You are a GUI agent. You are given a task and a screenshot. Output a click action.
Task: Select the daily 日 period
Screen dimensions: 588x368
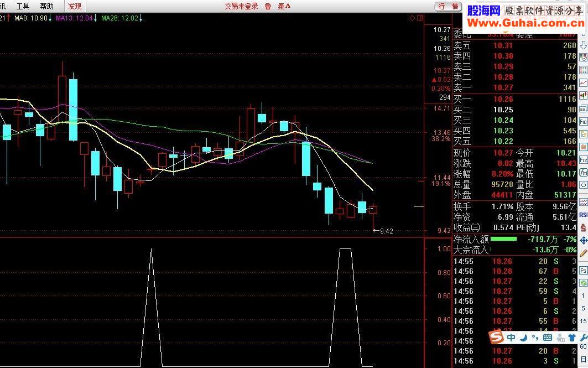(583, 359)
